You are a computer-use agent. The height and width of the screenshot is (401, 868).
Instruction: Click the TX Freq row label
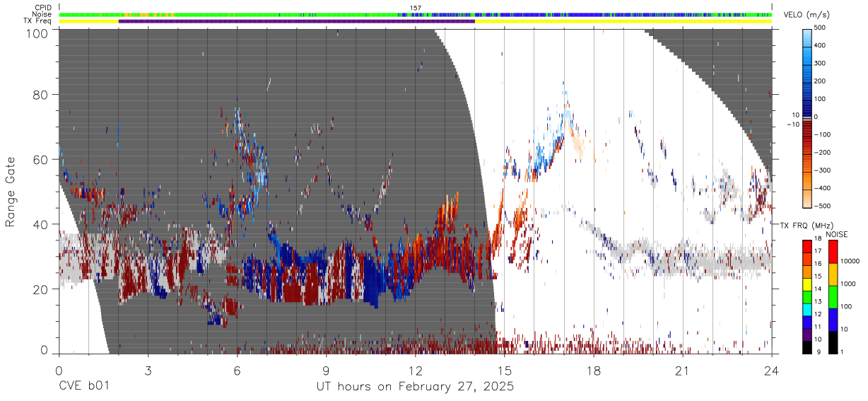point(39,21)
